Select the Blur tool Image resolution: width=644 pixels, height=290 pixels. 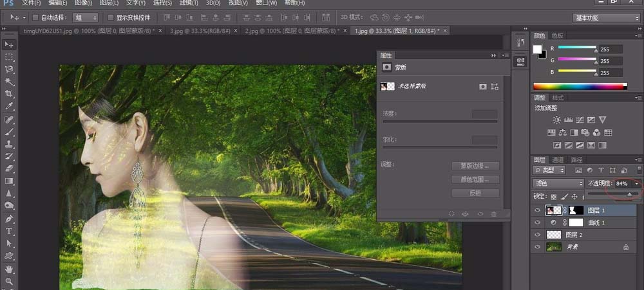[x=8, y=193]
